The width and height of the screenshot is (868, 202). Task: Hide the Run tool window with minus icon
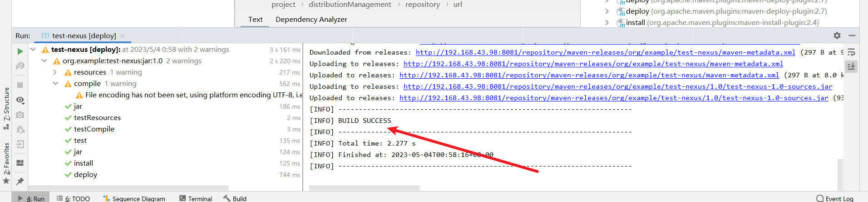click(852, 35)
